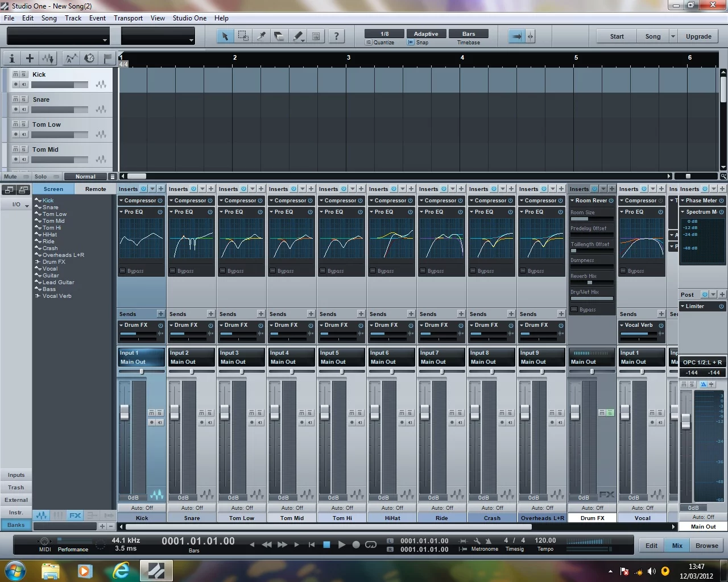This screenshot has width=728, height=582.
Task: Open the Transport menu
Action: point(128,18)
